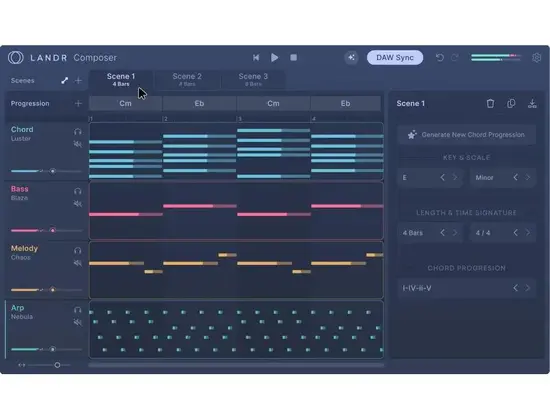The width and height of the screenshot is (550, 420).
Task: Click the output level meter
Action: pyautogui.click(x=496, y=58)
